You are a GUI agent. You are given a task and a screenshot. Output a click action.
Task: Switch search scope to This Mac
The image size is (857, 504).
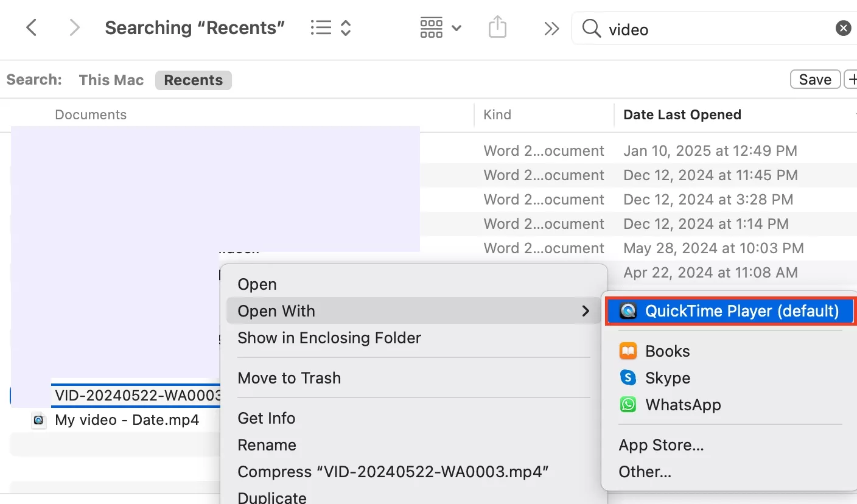[111, 80]
